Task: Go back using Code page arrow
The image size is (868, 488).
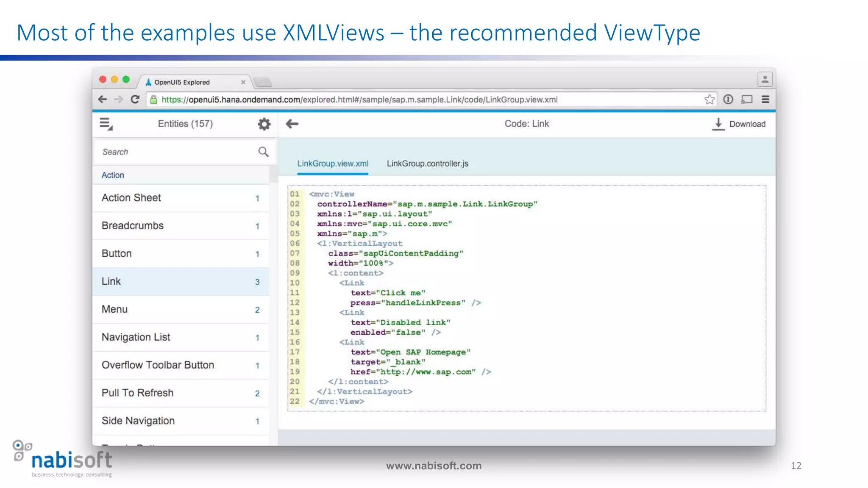Action: pos(292,124)
